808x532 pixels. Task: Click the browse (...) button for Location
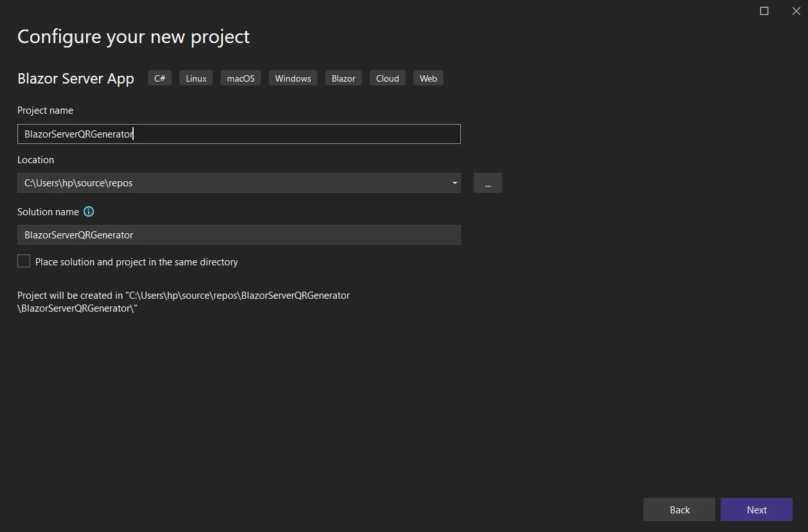(x=487, y=183)
